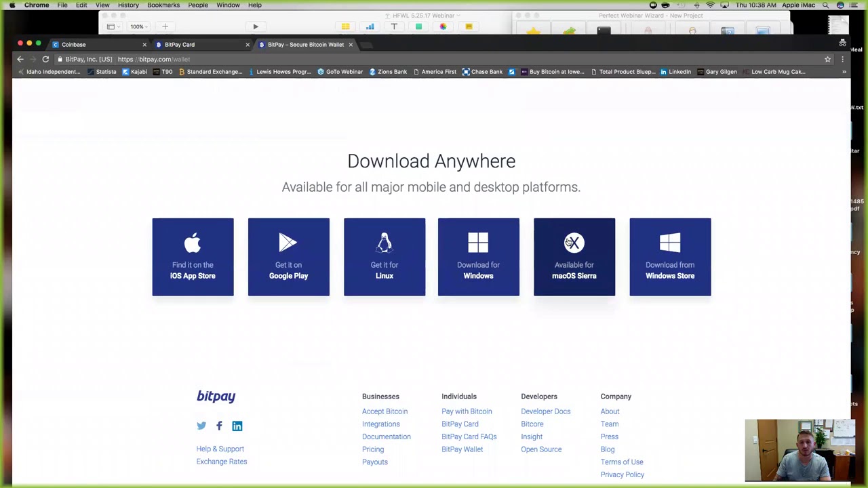The height and width of the screenshot is (488, 868).
Task: Open the Bookmarks menu
Action: coord(163,5)
